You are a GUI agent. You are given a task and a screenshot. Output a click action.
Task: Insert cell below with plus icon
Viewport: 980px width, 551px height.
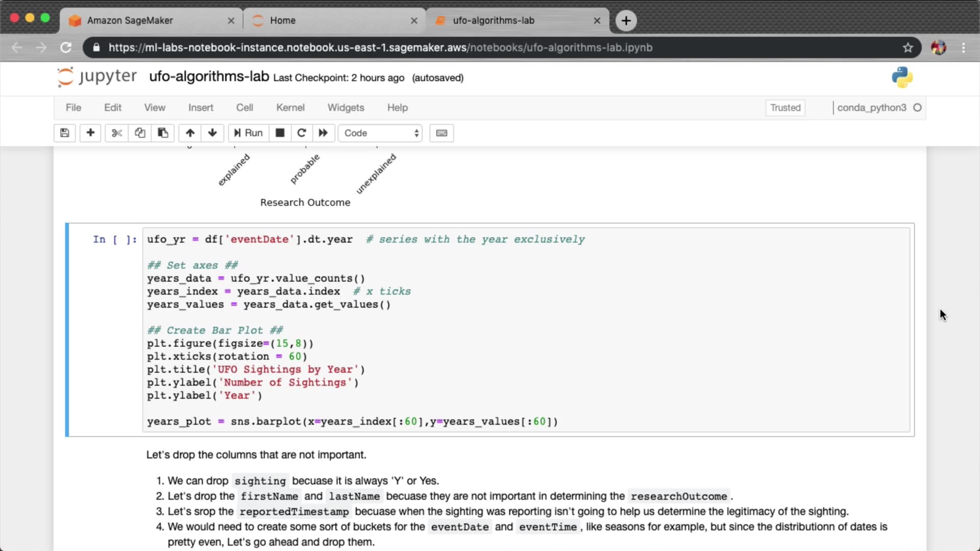(90, 133)
